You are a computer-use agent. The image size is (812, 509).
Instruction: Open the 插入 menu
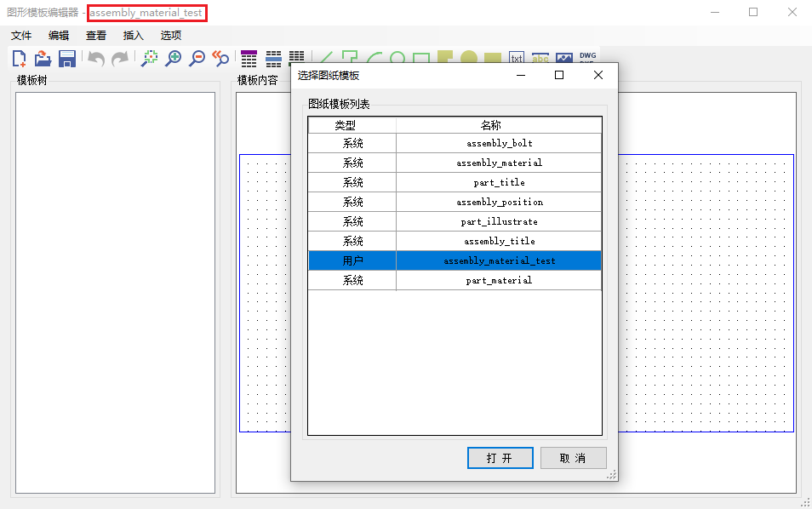(x=133, y=35)
